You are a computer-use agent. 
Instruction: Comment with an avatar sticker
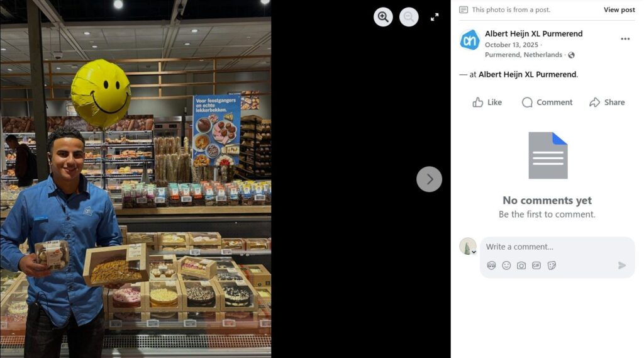491,266
